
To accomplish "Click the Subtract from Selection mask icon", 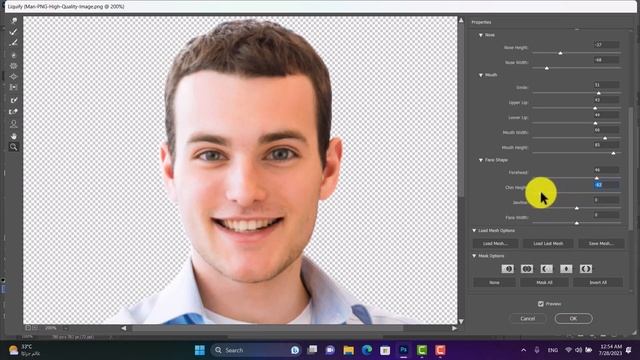I will (547, 269).
